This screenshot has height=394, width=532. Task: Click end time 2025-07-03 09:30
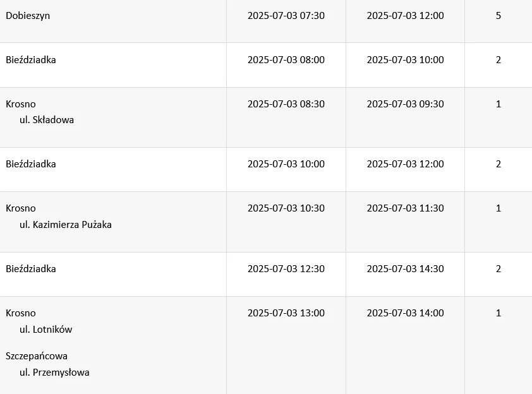point(405,104)
